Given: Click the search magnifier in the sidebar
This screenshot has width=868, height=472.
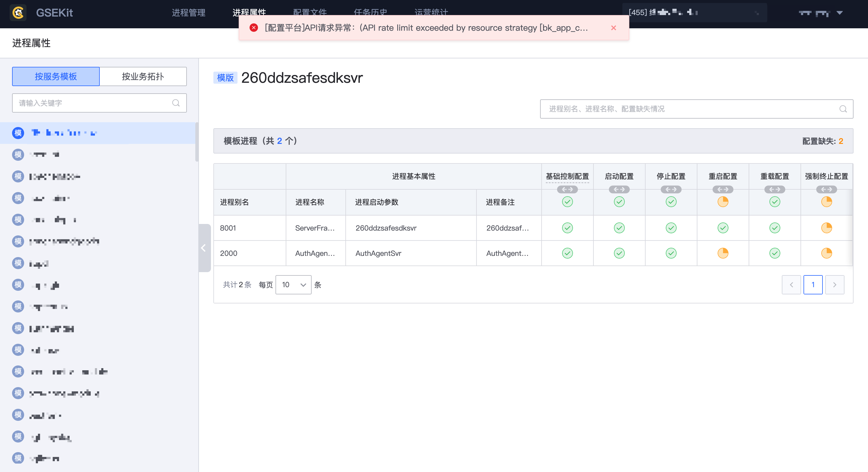Looking at the screenshot, I should (x=176, y=103).
